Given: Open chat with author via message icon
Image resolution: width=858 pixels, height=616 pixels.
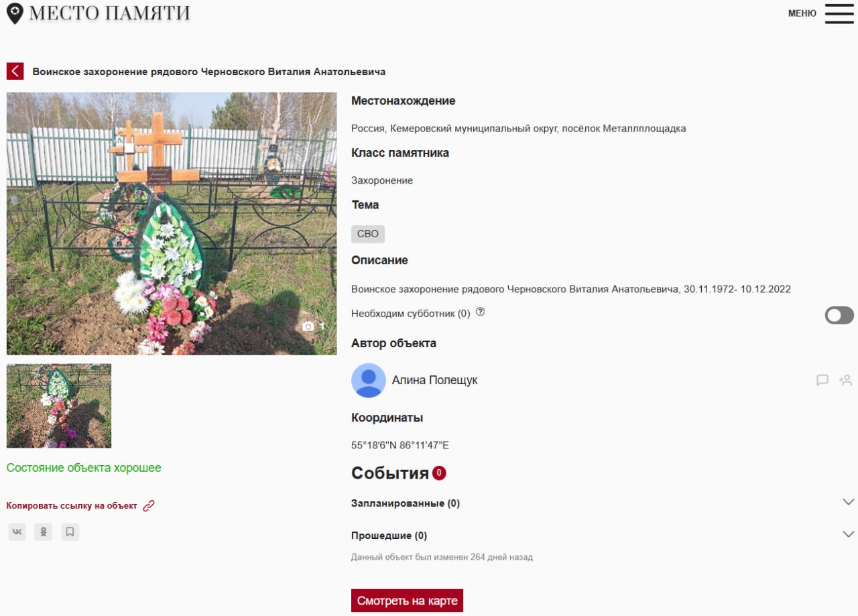Looking at the screenshot, I should click(822, 380).
